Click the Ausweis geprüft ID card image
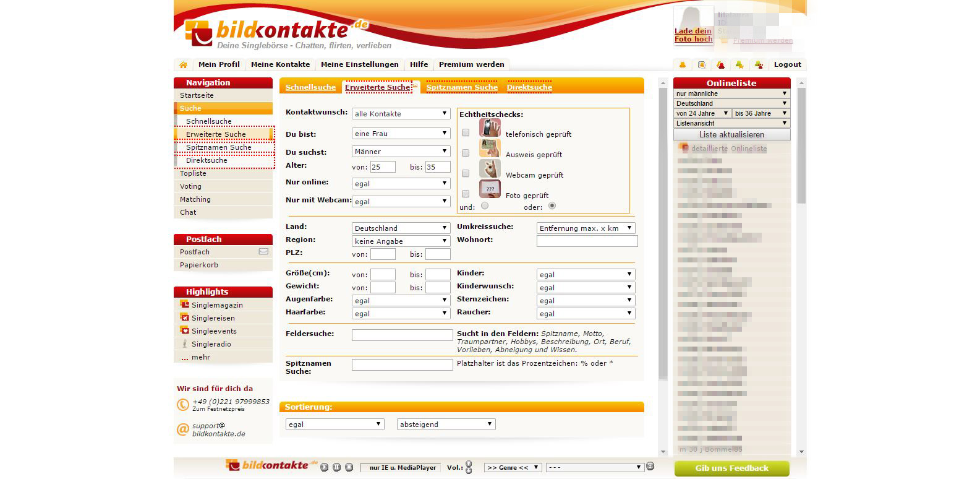Image resolution: width=980 pixels, height=479 pixels. (490, 149)
